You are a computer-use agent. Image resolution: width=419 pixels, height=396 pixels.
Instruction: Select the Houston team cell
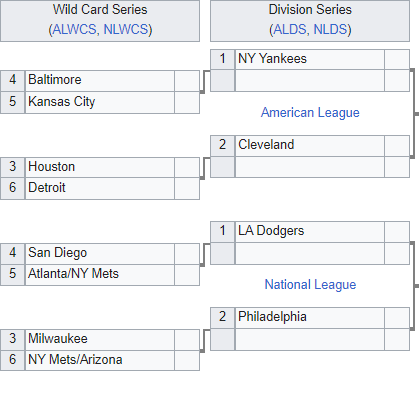[x=100, y=167]
